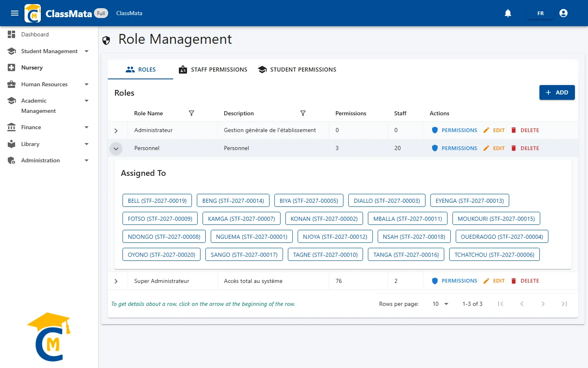Delete the Administrateur role

coord(525,130)
